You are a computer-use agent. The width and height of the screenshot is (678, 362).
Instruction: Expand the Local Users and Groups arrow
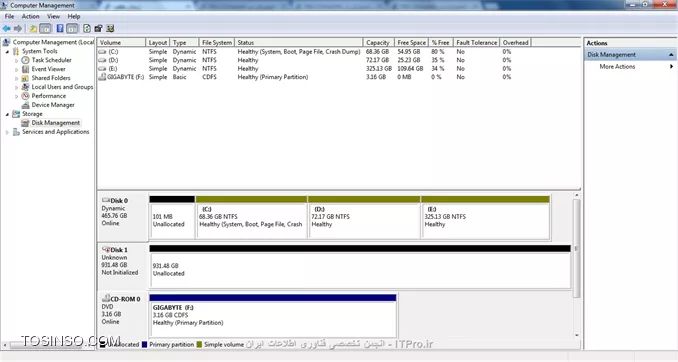tap(16, 87)
